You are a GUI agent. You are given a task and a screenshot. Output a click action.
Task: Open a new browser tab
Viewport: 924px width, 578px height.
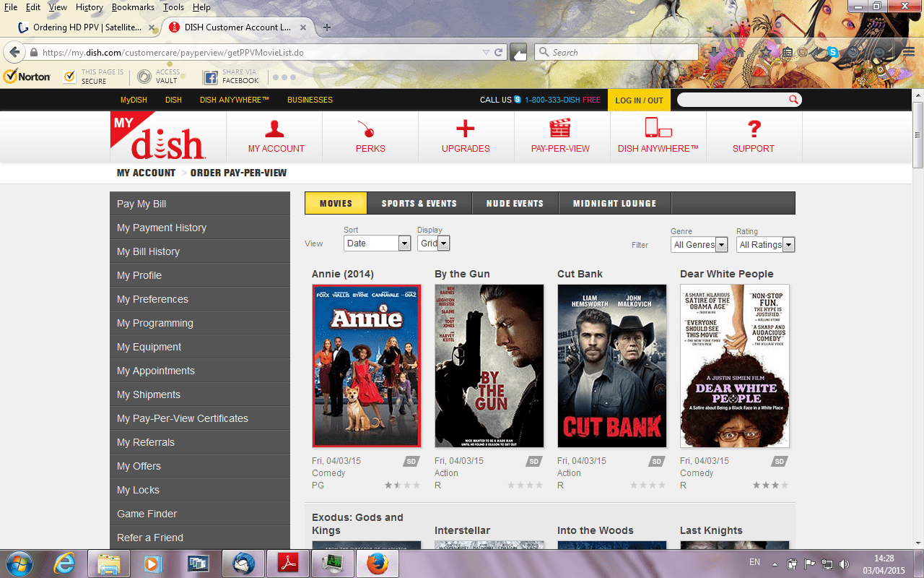[326, 27]
